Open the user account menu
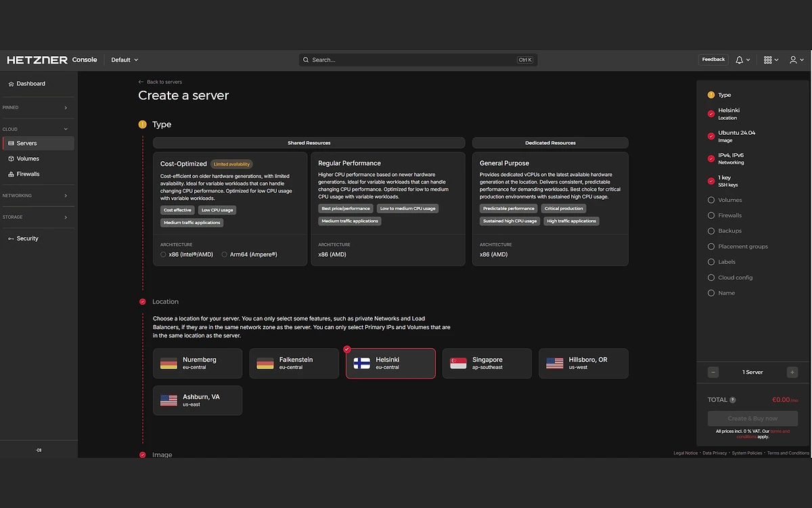The image size is (812, 508). (794, 60)
